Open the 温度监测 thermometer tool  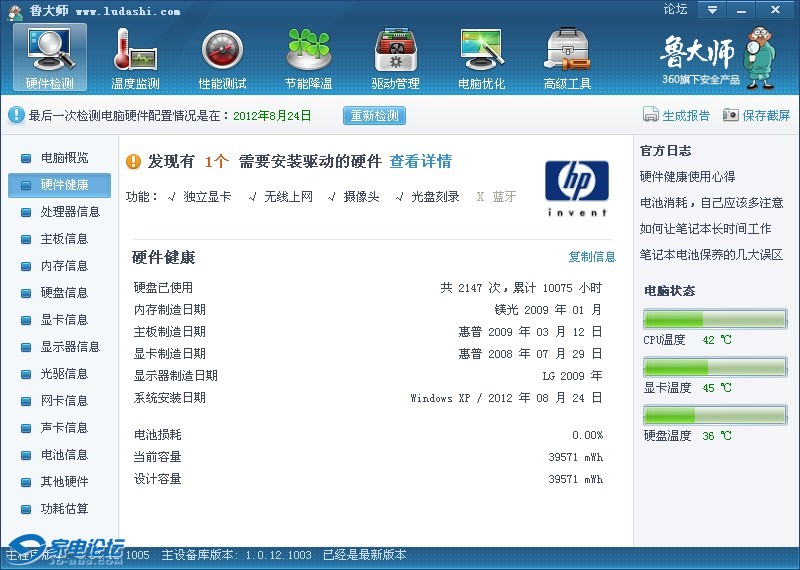135,58
